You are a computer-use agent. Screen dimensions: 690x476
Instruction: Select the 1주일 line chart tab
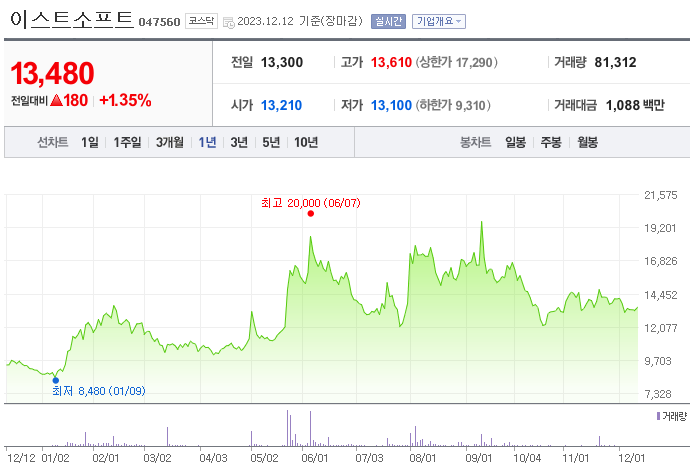coord(127,142)
